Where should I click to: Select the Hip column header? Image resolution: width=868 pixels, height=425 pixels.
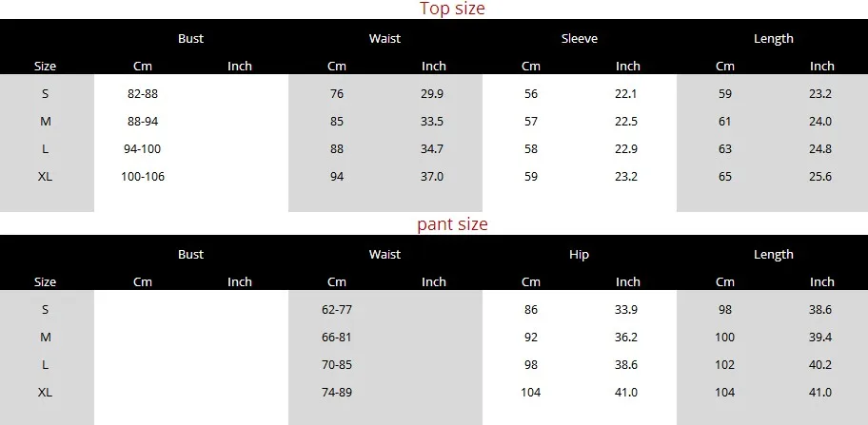[x=579, y=254]
